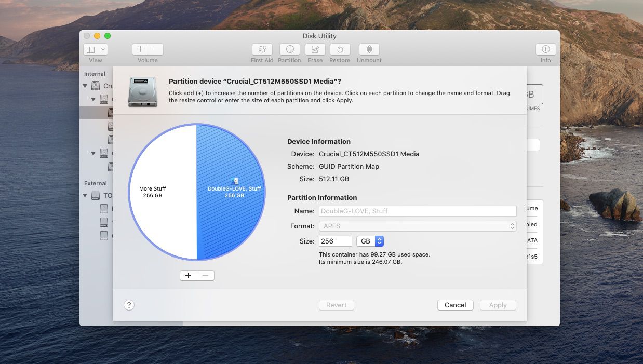
Task: Click the Revert button
Action: pyautogui.click(x=336, y=305)
